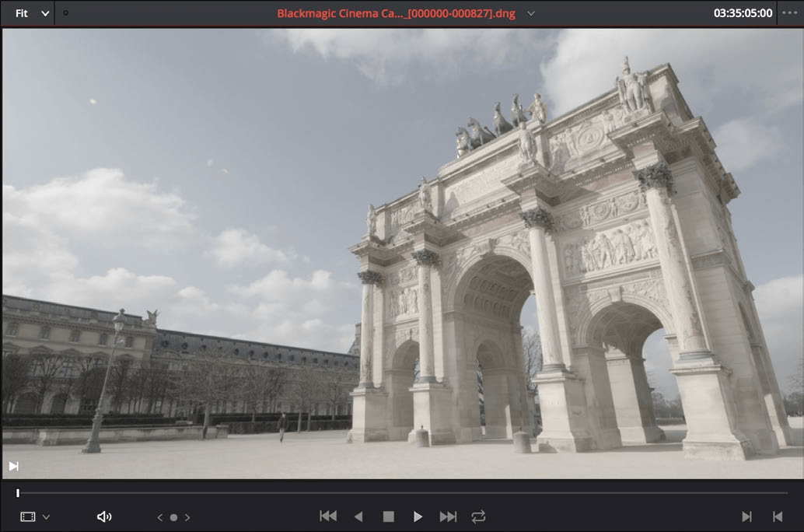804x532 pixels.
Task: Click the 03:35:05:00 timecode field
Action: click(743, 13)
